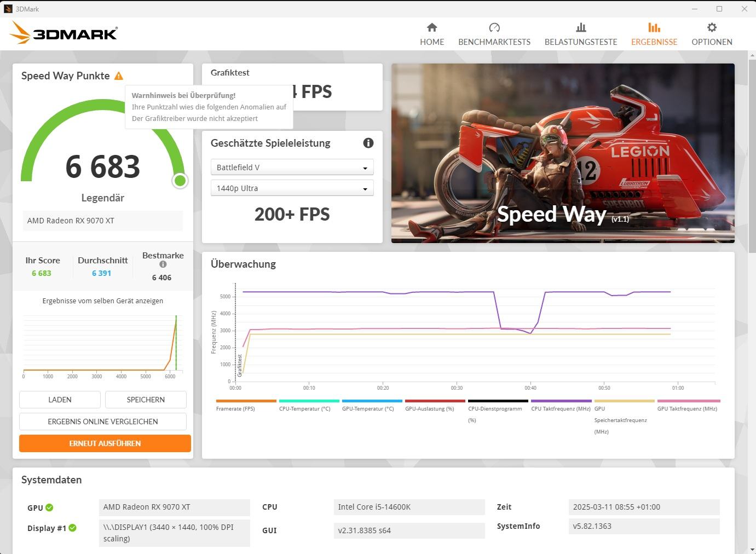The image size is (756, 554).
Task: Switch to the ERGEBNISSE tab
Action: (x=654, y=42)
